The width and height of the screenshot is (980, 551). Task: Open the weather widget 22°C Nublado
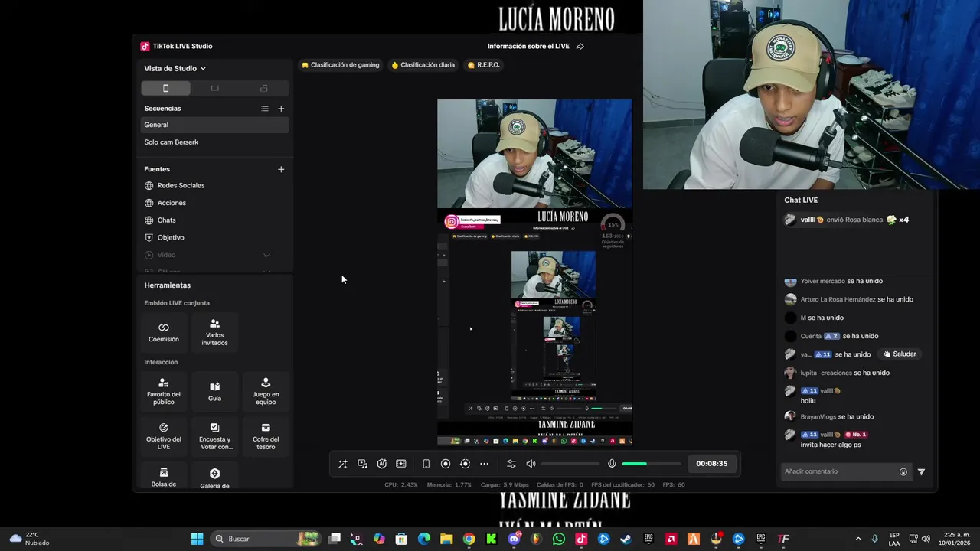tap(29, 539)
